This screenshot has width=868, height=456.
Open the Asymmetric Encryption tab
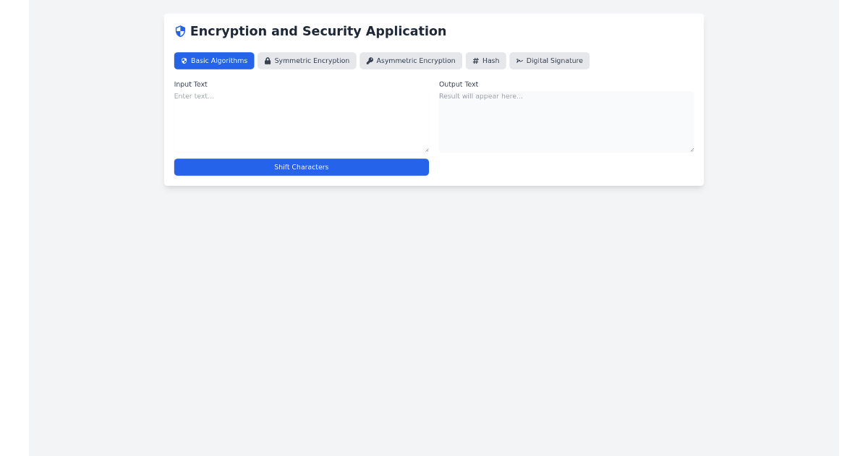point(411,61)
